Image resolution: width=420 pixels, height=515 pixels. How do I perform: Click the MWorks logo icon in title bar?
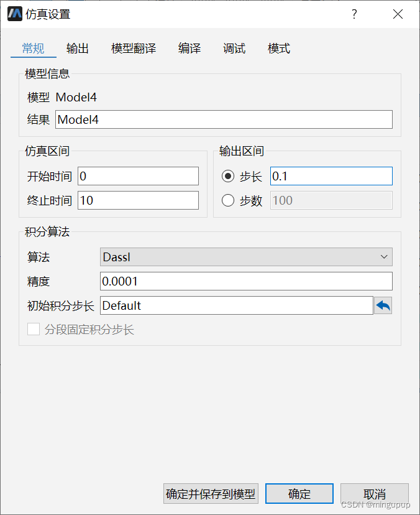[14, 14]
